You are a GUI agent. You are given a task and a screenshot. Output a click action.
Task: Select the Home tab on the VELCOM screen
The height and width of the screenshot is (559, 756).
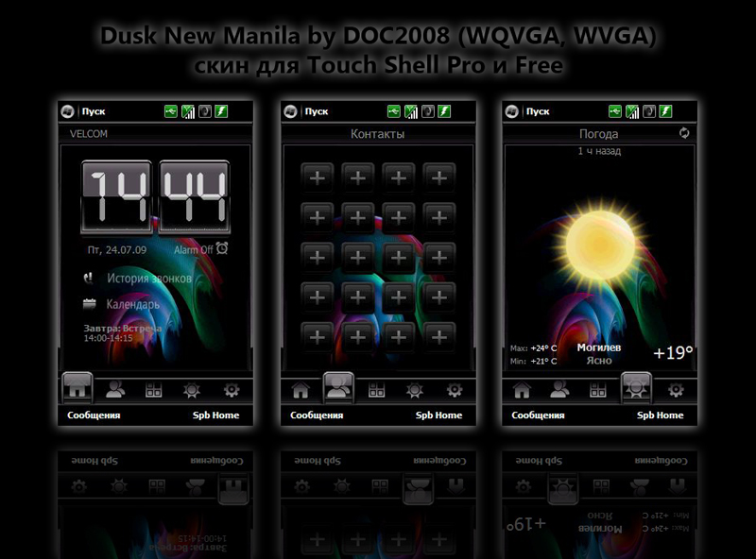(x=77, y=388)
